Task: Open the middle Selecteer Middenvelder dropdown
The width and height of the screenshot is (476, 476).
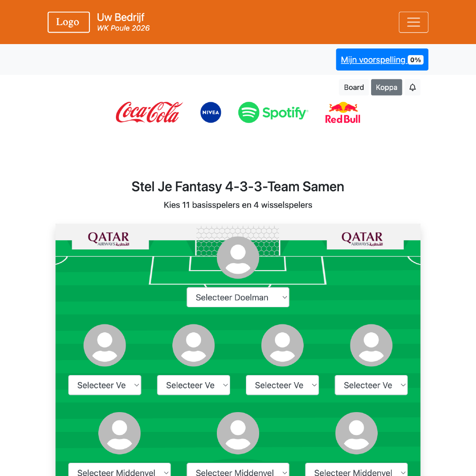Action: coord(238,472)
